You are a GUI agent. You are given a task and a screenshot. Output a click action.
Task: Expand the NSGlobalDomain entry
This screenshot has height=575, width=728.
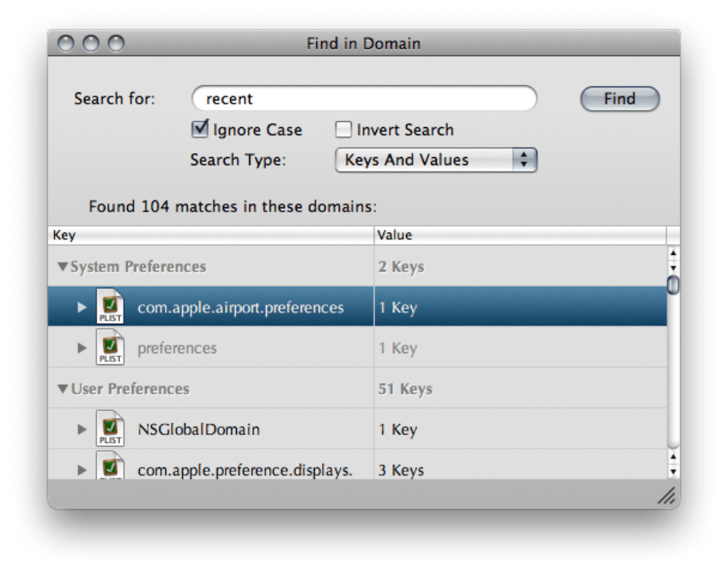82,430
